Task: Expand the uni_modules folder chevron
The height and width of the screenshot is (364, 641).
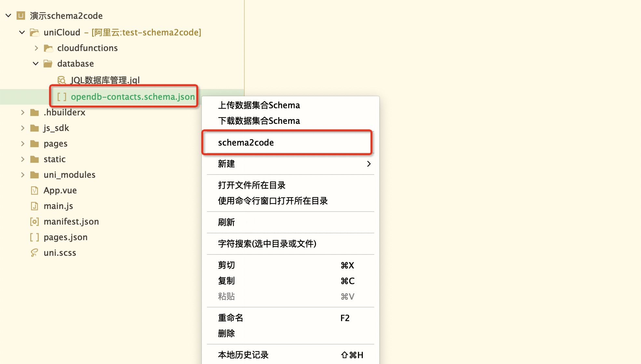Action: click(x=23, y=175)
